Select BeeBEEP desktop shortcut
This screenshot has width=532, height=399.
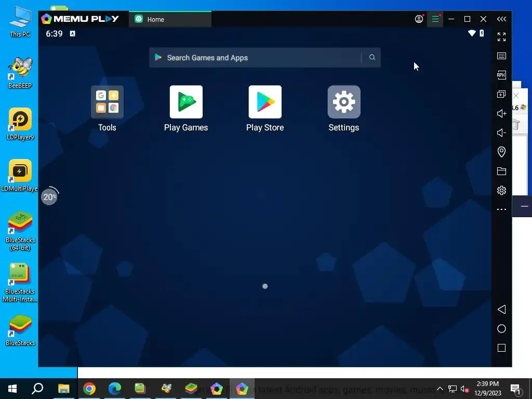[20, 73]
